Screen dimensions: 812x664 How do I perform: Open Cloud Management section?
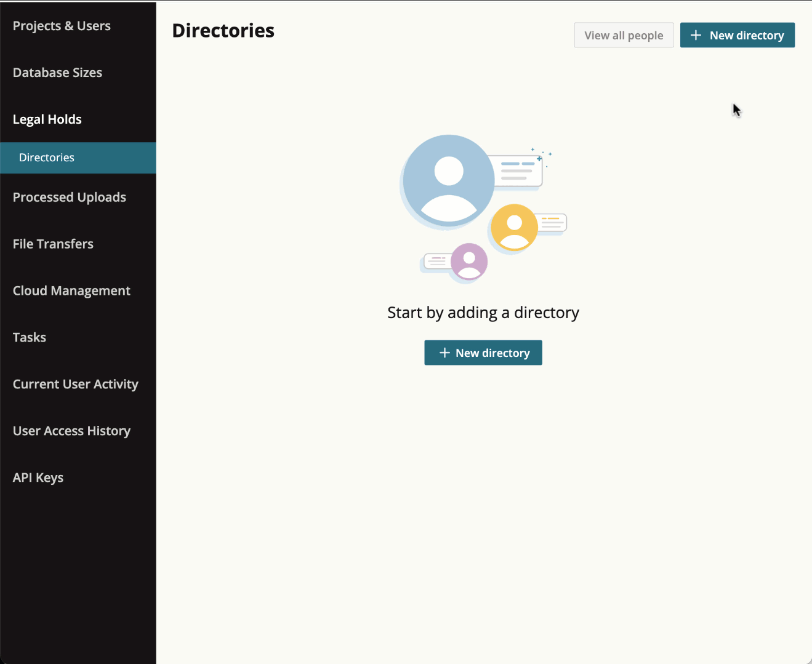pos(71,290)
